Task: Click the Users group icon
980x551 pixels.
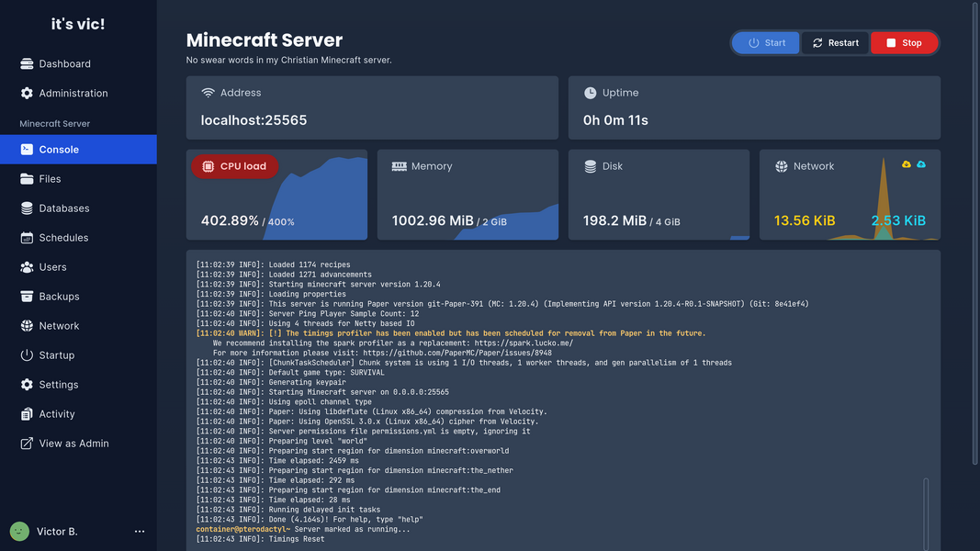Action: point(27,267)
